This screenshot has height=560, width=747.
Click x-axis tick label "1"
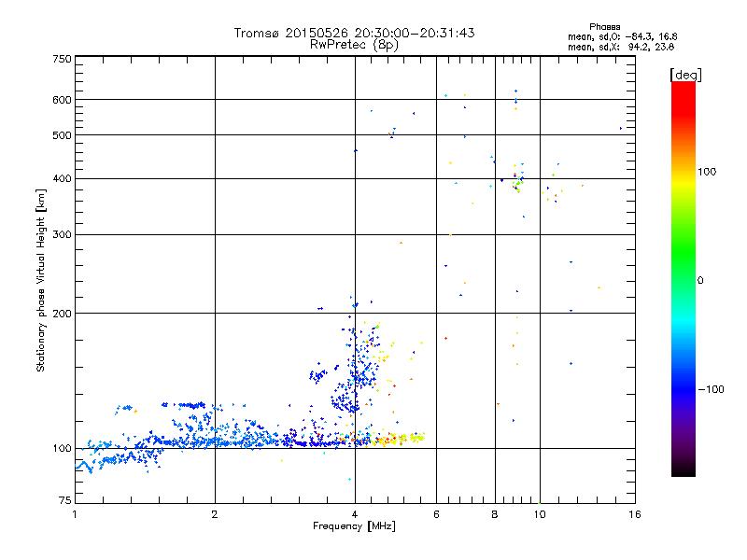click(75, 514)
